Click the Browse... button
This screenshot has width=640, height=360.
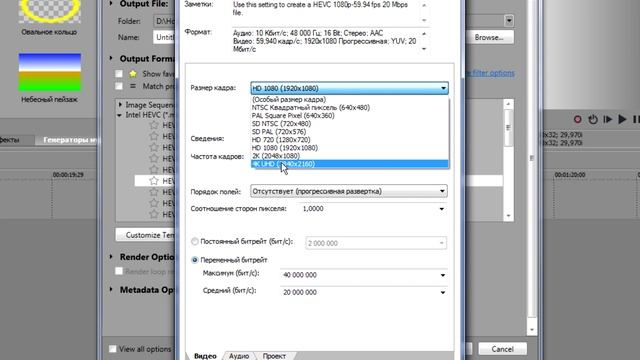tap(489, 37)
